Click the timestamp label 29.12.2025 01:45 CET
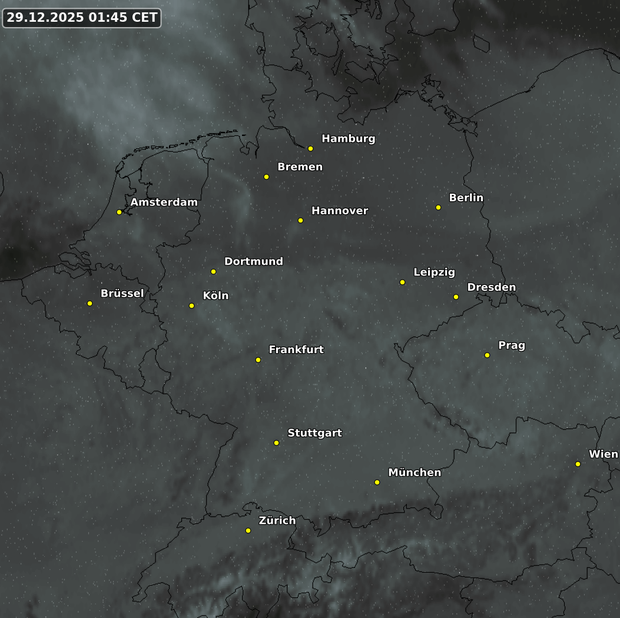 [x=81, y=17]
